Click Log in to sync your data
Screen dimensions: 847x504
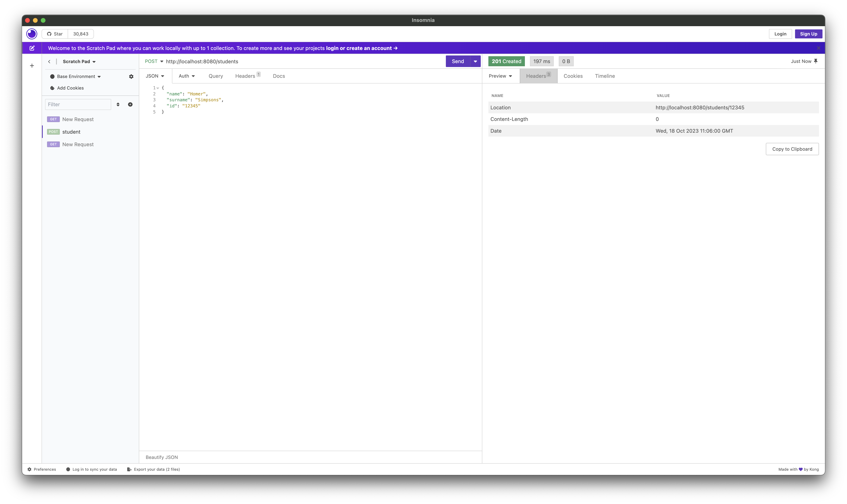coord(91,469)
